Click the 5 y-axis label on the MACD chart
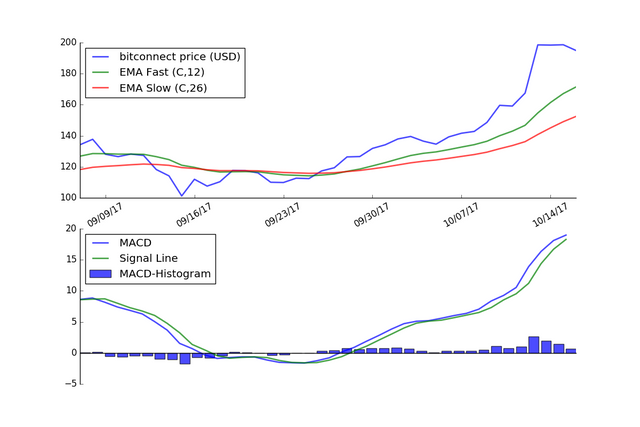 [x=74, y=322]
